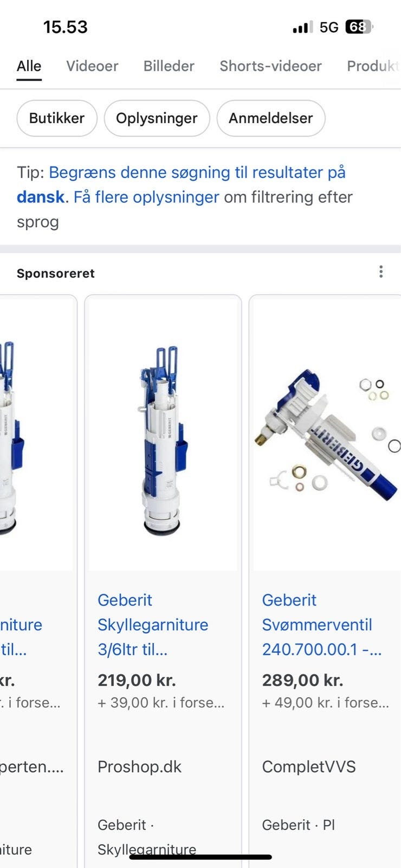Open the Få flere oplysninger link
Image resolution: width=401 pixels, height=868 pixels.
coord(146,197)
